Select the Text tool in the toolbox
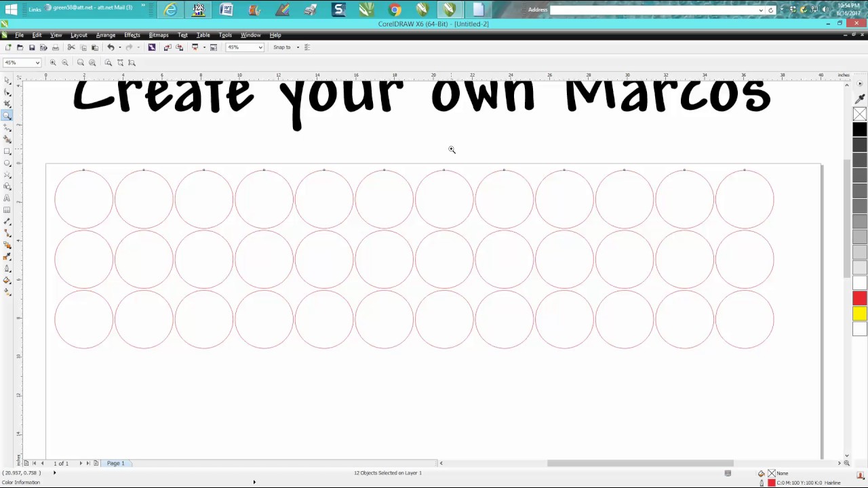Screen dimensions: 868x488 click(7, 199)
